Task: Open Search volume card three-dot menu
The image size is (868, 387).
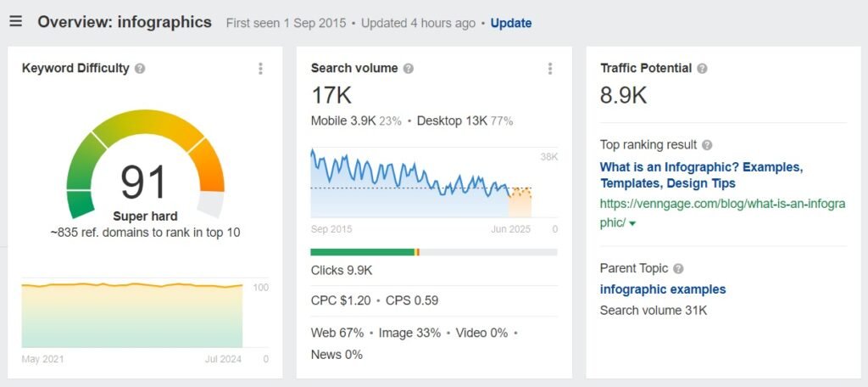Action: [x=550, y=69]
